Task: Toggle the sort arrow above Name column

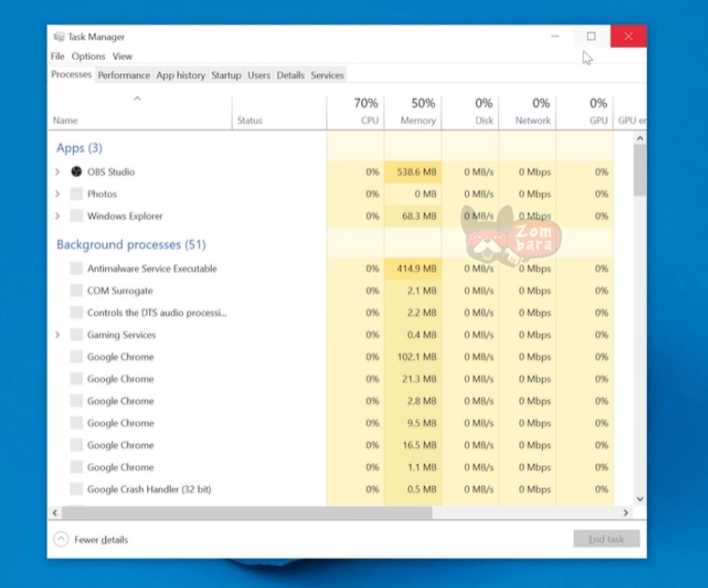Action: tap(137, 98)
